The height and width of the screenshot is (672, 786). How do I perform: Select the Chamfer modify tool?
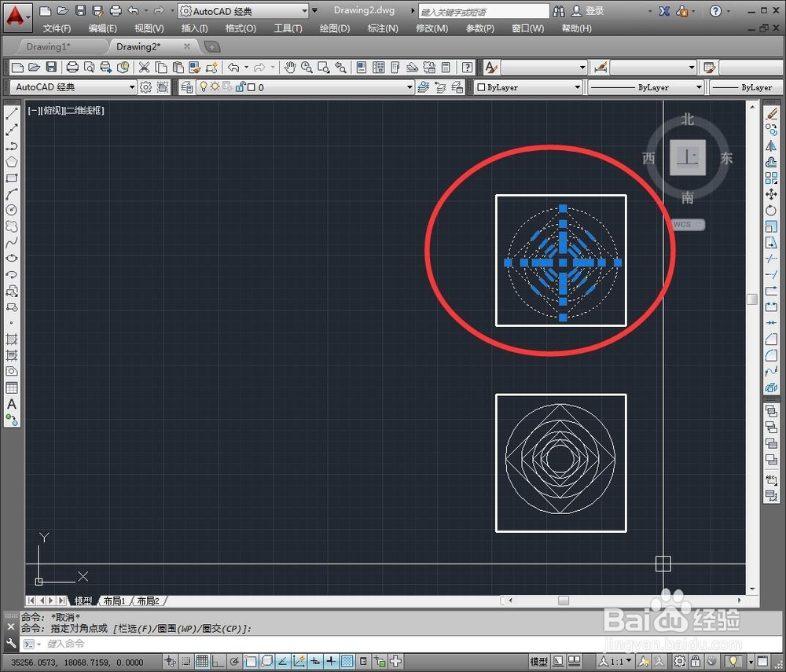click(x=772, y=340)
